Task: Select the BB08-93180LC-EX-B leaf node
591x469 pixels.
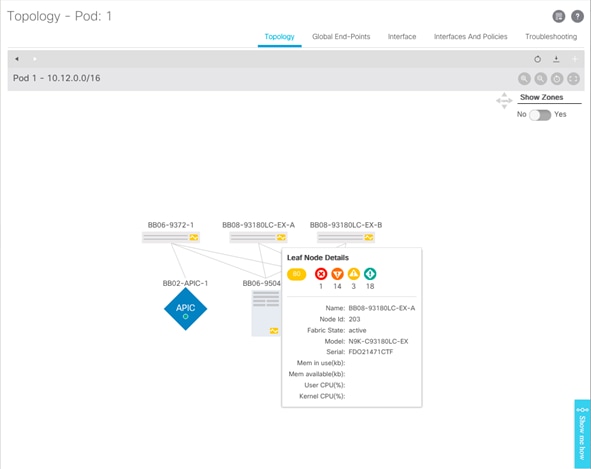Action: 346,237
